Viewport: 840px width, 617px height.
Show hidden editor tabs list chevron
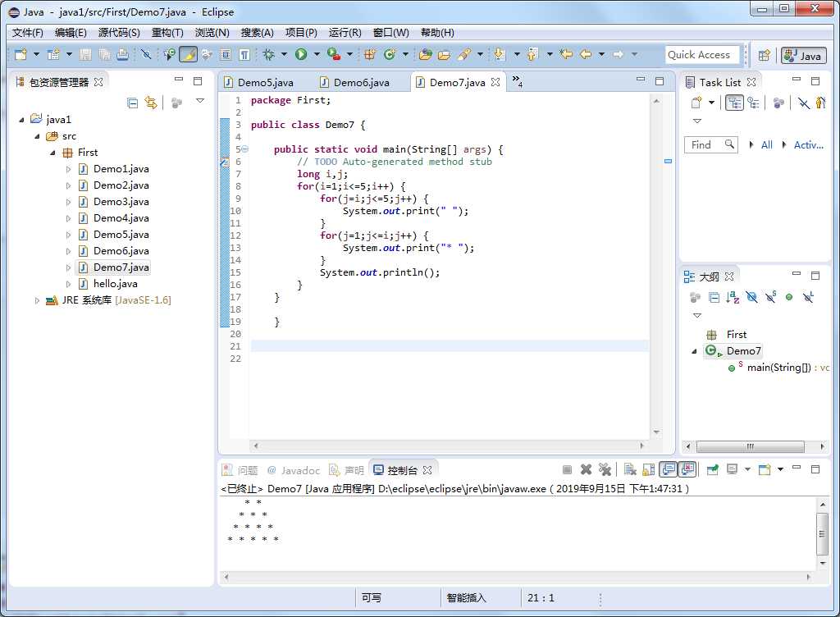point(517,81)
